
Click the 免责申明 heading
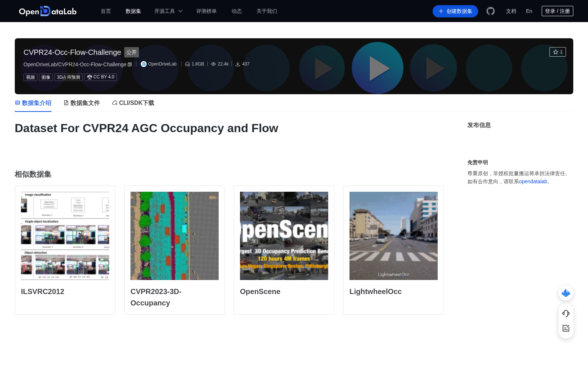(478, 163)
